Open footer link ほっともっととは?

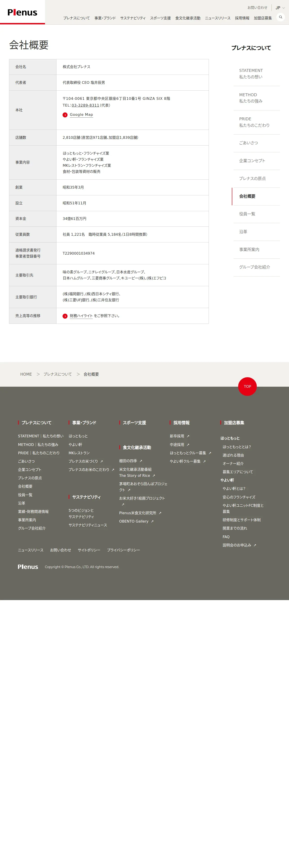click(237, 447)
